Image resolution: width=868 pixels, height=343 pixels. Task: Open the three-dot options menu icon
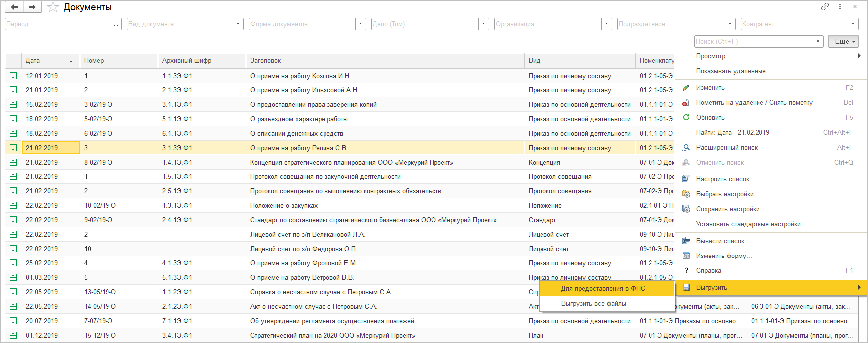840,7
